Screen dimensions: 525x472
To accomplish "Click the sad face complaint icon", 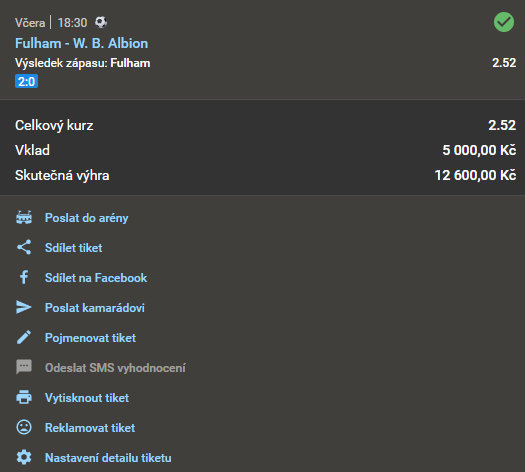I will coord(24,427).
